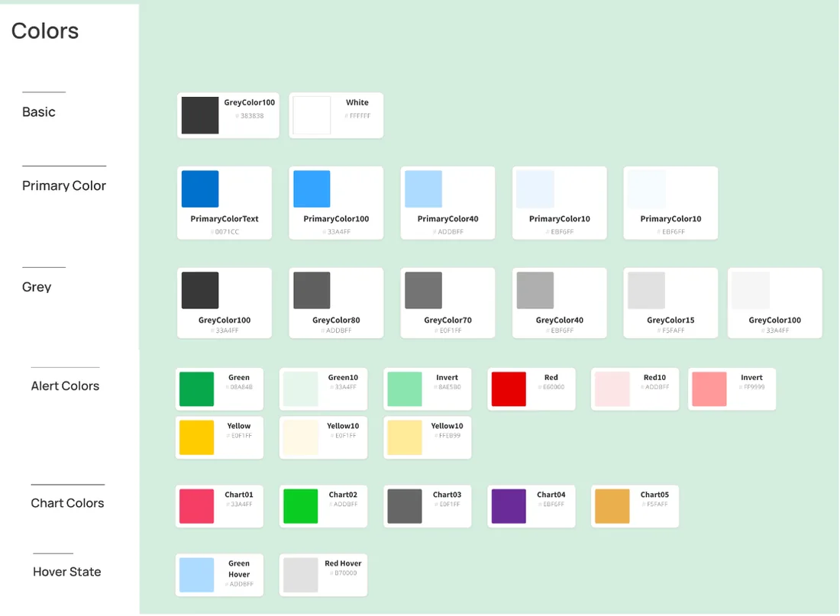The image size is (840, 616).
Task: Select the dark GreyColor100 swatch in Basic row
Action: [x=200, y=115]
